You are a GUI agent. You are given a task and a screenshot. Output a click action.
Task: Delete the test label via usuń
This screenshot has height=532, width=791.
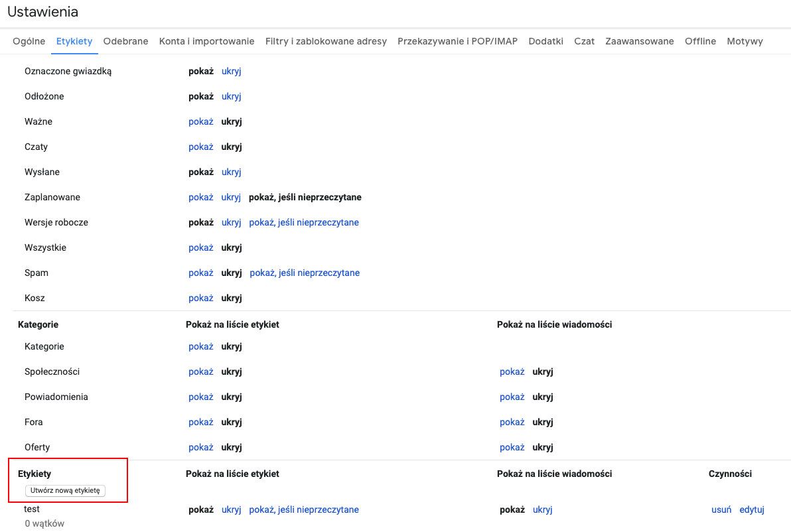point(721,509)
